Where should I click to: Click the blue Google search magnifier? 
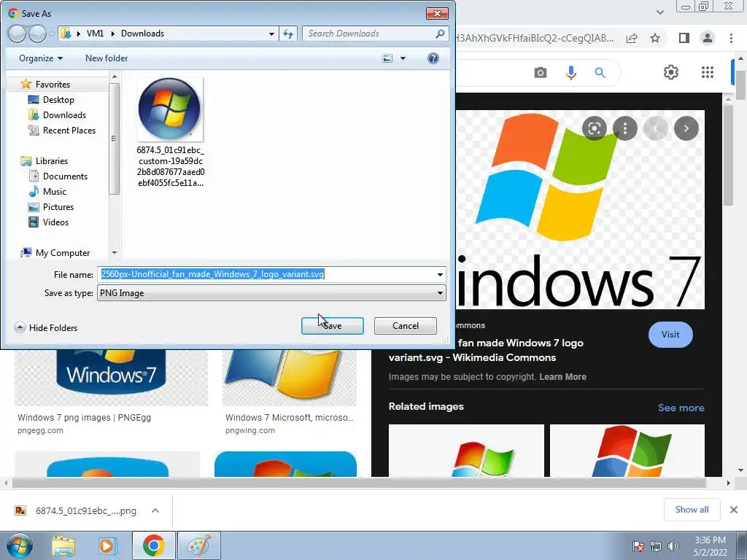[x=600, y=72]
